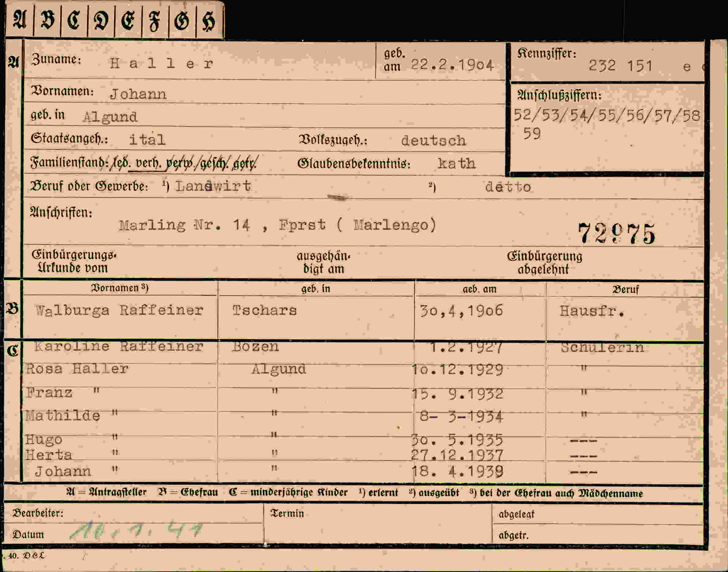Viewport: 728px width, 572px height.
Task: Click the Anschlußziffer '59'
Action: coord(532,134)
